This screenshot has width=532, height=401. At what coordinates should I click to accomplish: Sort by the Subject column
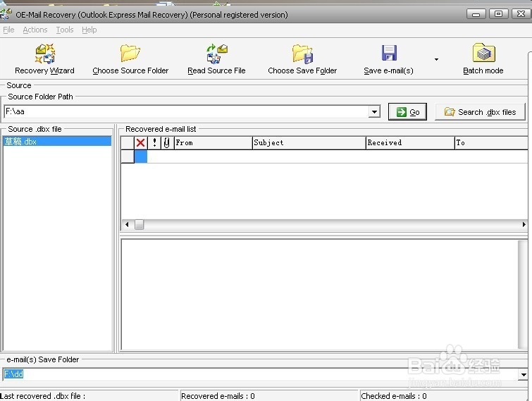pos(309,143)
